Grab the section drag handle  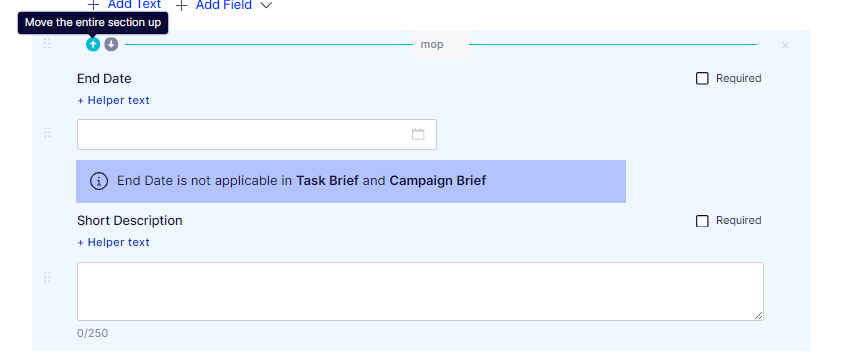(x=47, y=44)
